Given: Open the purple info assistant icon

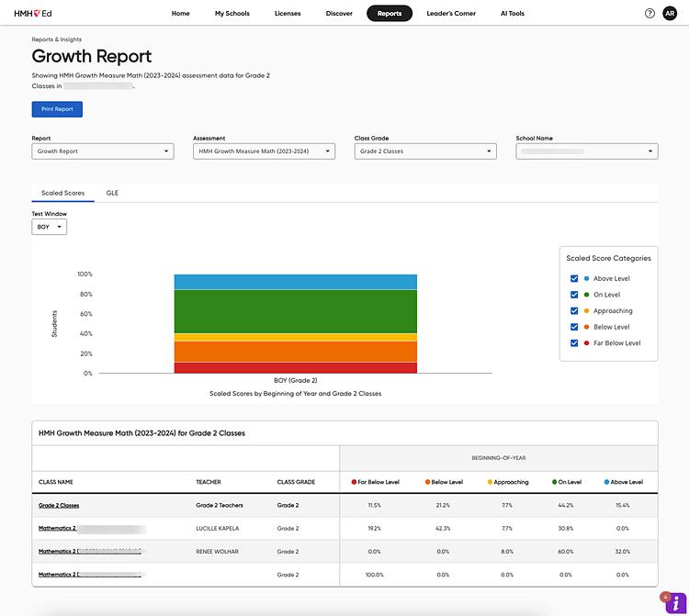Looking at the screenshot, I should pyautogui.click(x=675, y=603).
